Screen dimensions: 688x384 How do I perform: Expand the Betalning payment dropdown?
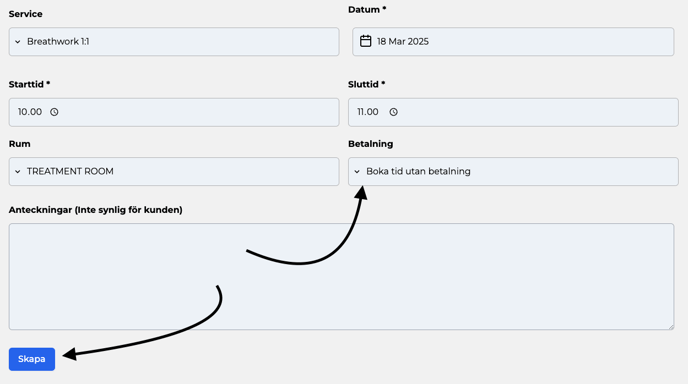coord(513,172)
